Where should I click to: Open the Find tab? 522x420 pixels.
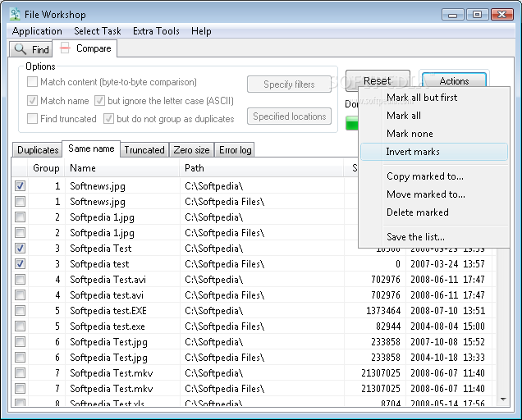point(30,49)
